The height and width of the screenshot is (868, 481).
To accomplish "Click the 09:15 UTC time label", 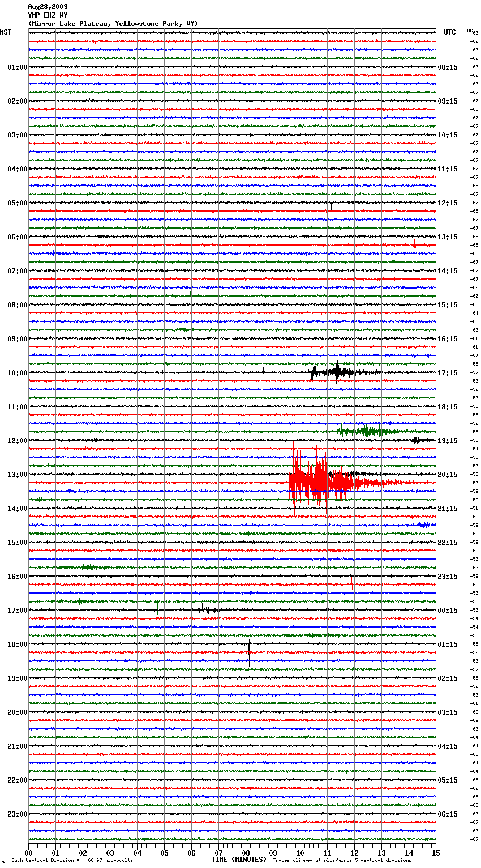I will pyautogui.click(x=448, y=101).
